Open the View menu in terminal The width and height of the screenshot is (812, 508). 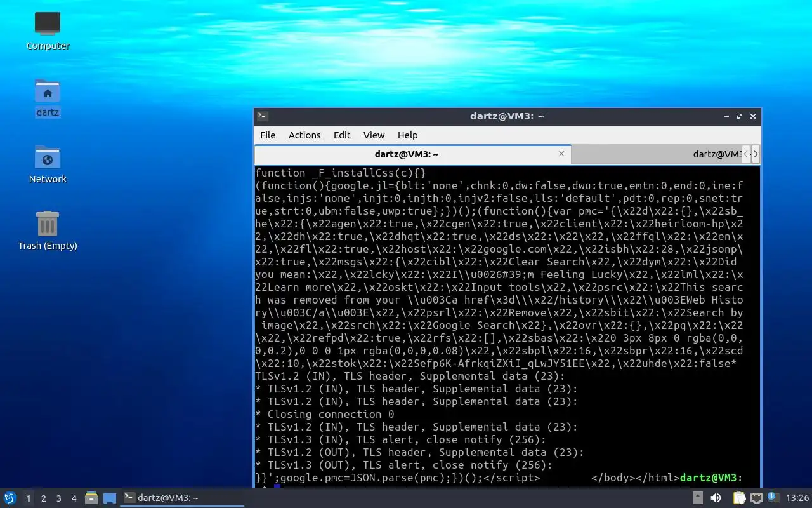(x=374, y=135)
